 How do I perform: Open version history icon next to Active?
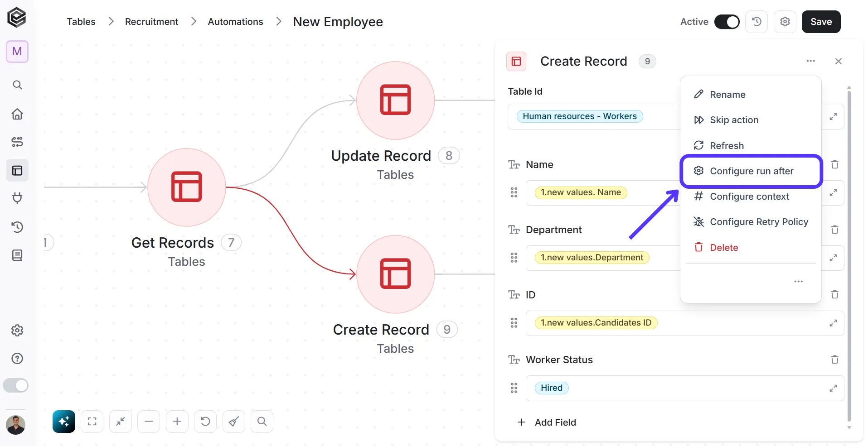756,22
